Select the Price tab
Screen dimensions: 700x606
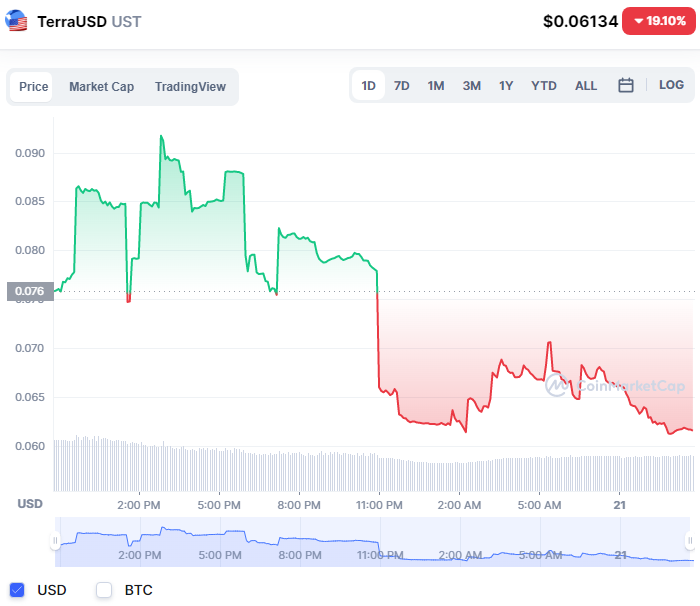33,87
